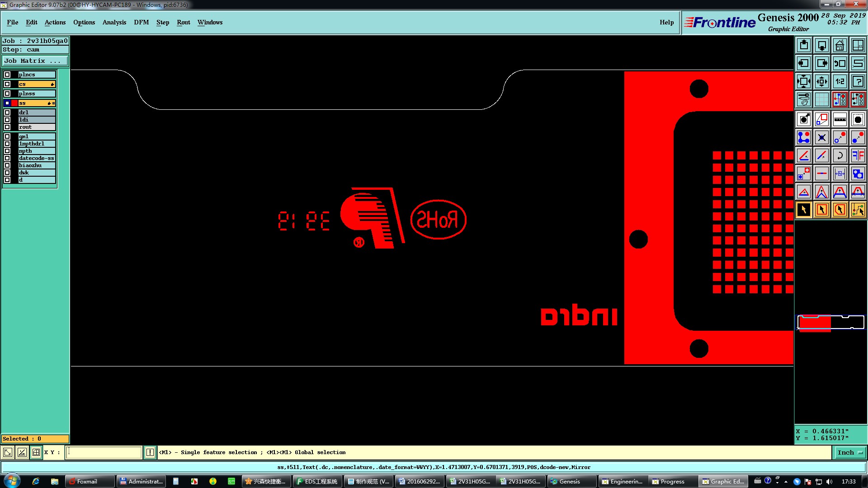This screenshot has width=868, height=488.
Task: Click the pan left arrow icon
Action: pyautogui.click(x=803, y=63)
